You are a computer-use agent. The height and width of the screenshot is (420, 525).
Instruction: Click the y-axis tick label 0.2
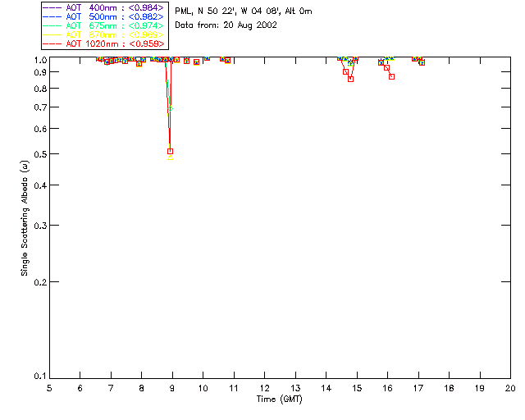coord(40,282)
